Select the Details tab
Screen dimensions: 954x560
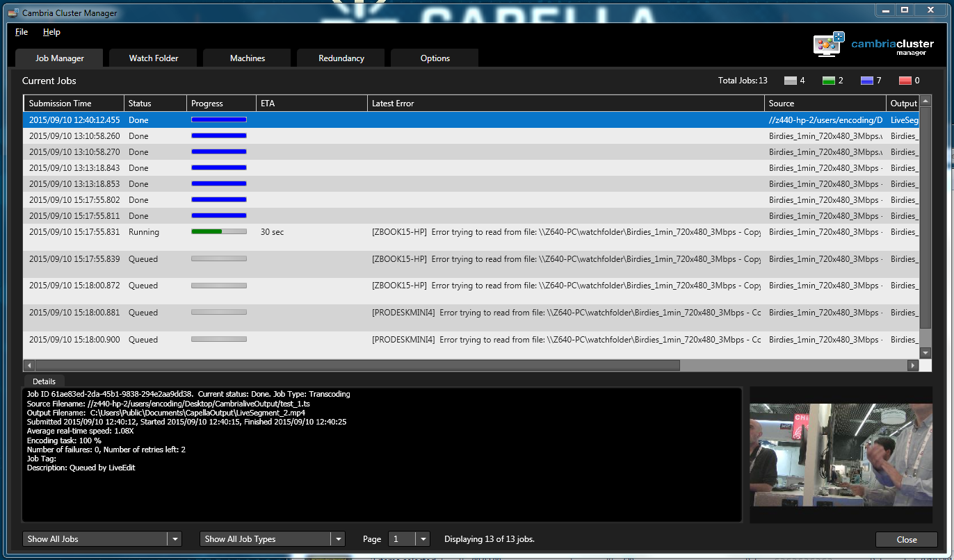(x=45, y=381)
